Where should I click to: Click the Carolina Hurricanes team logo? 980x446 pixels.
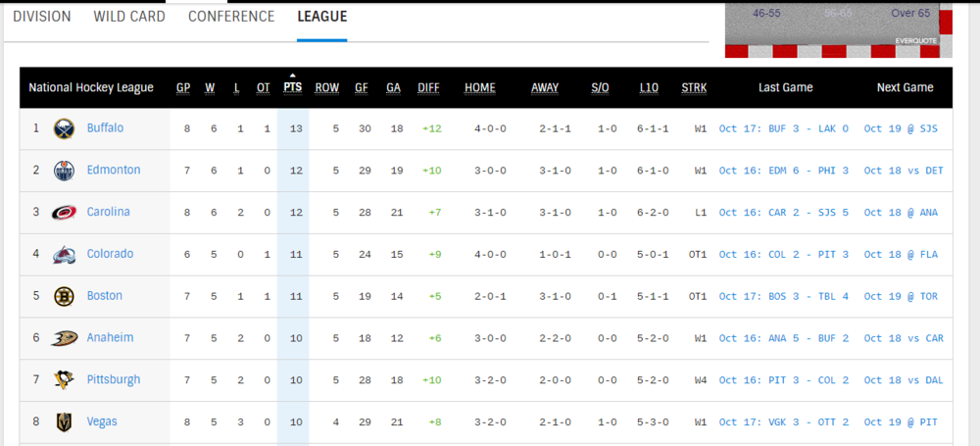point(64,213)
